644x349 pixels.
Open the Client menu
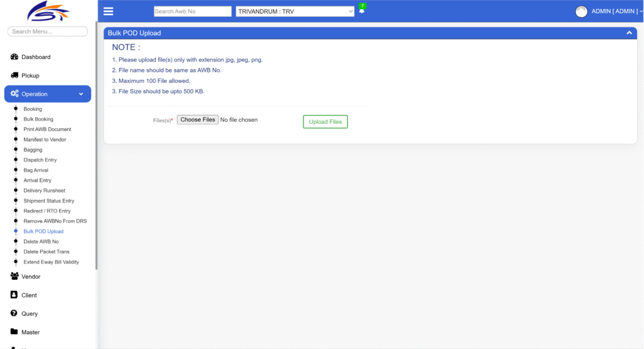[29, 295]
